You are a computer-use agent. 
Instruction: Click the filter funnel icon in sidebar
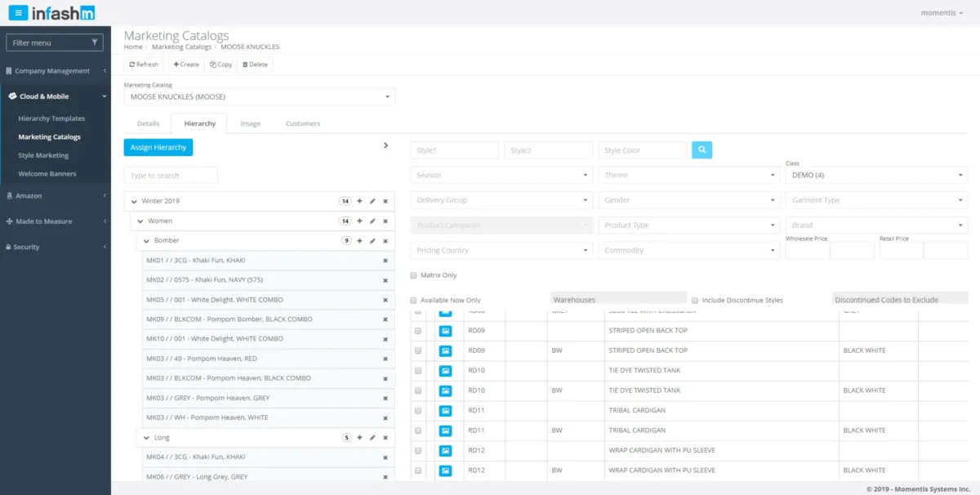coord(95,42)
